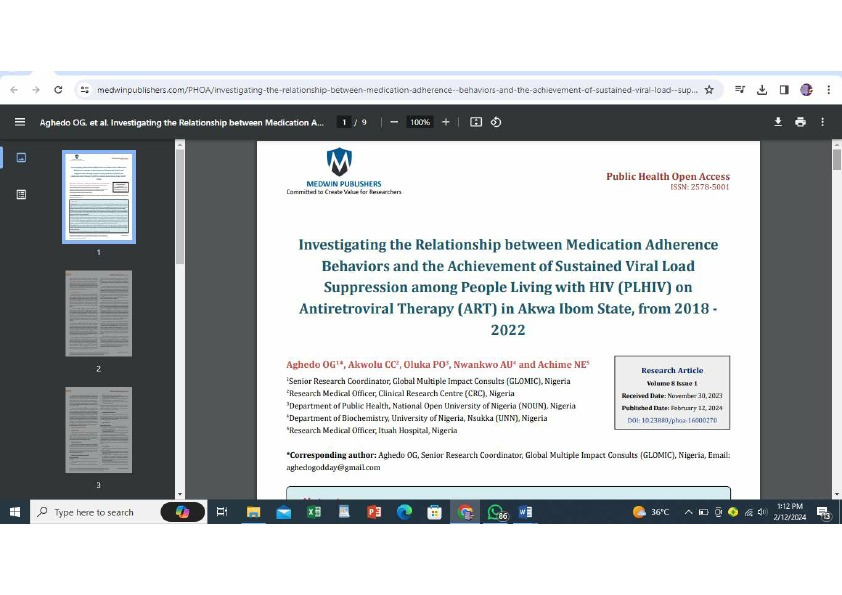
Task: Open the PDF viewer hamburger menu
Action: (x=20, y=122)
